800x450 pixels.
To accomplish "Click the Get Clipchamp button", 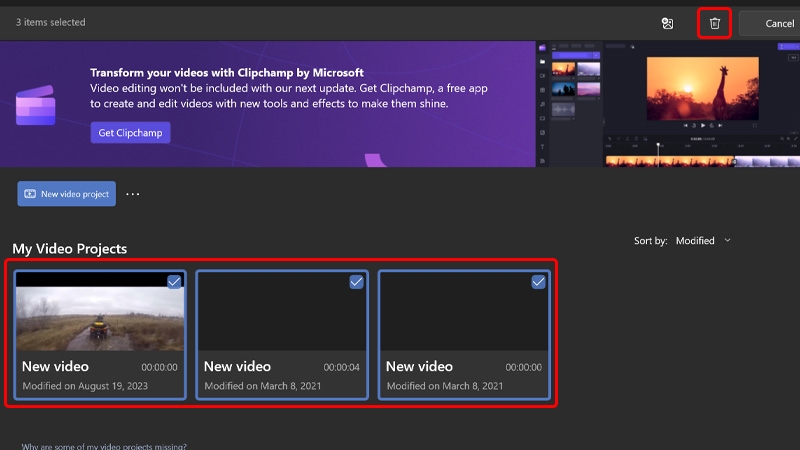I will [x=131, y=133].
